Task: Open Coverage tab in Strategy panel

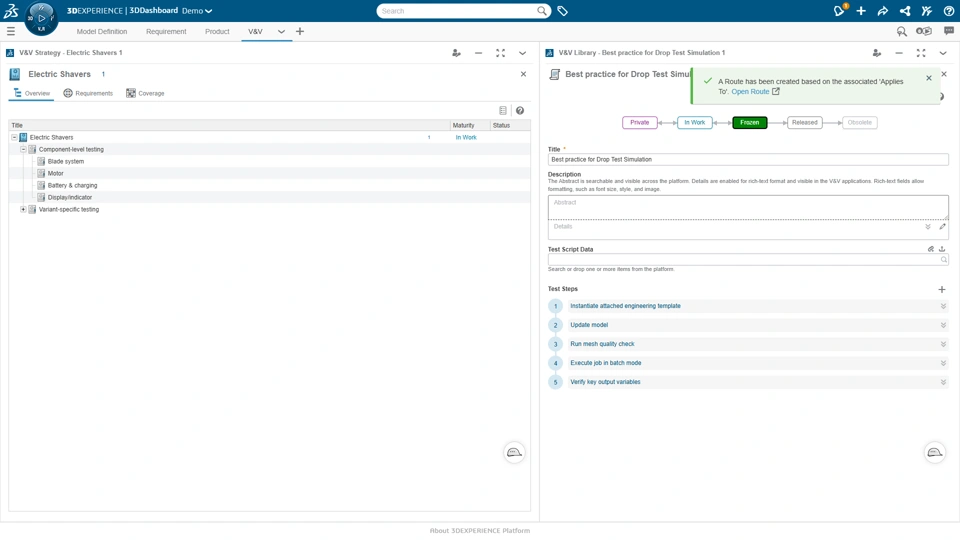Action: [x=145, y=93]
